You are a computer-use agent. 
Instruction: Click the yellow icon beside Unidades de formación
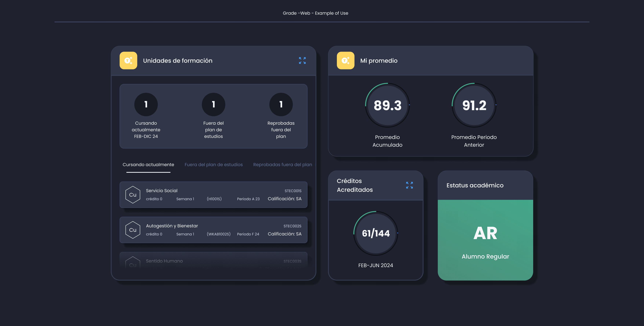tap(128, 61)
